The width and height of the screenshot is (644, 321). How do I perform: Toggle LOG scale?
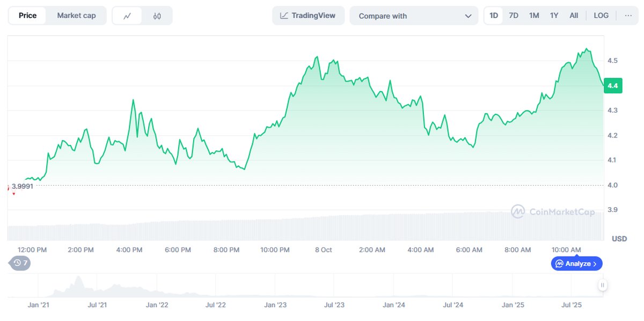[x=601, y=16]
